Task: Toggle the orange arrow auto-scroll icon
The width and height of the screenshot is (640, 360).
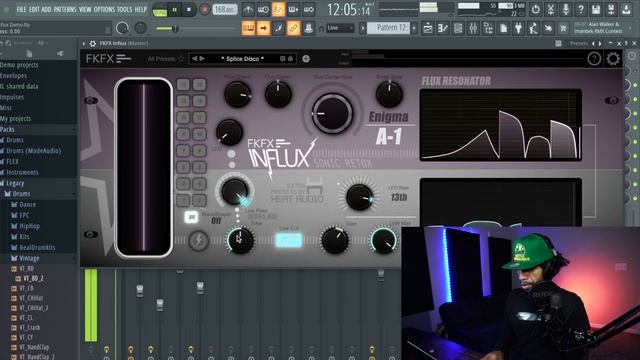Action: coord(263,28)
